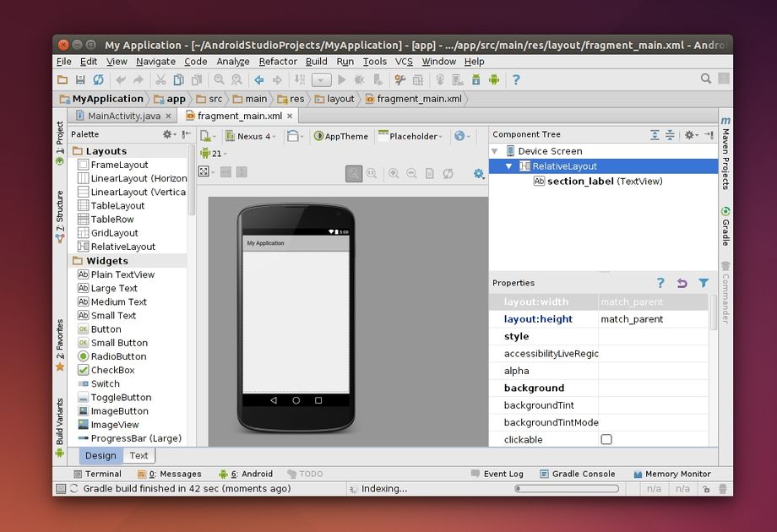Hide Palette panel arrow icon
The image size is (777, 532).
187,135
